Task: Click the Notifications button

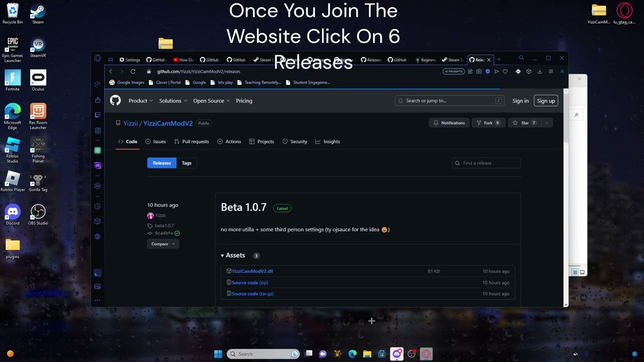Action: click(449, 123)
